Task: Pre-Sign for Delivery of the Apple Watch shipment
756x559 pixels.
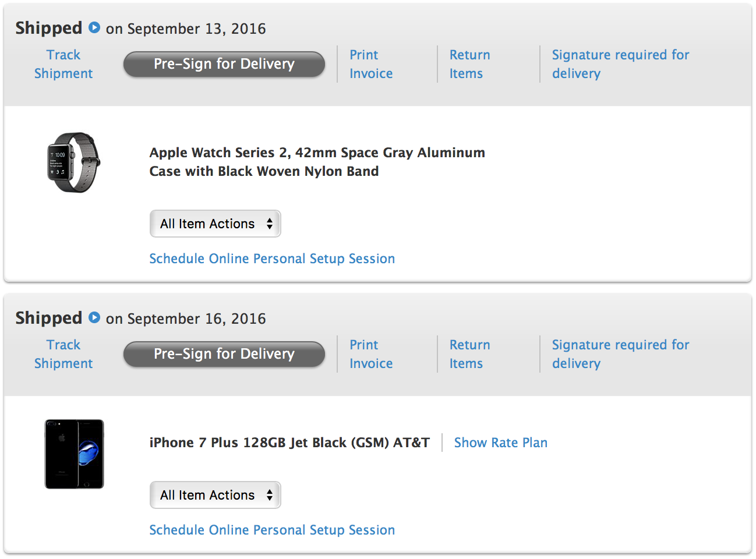Action: [224, 64]
